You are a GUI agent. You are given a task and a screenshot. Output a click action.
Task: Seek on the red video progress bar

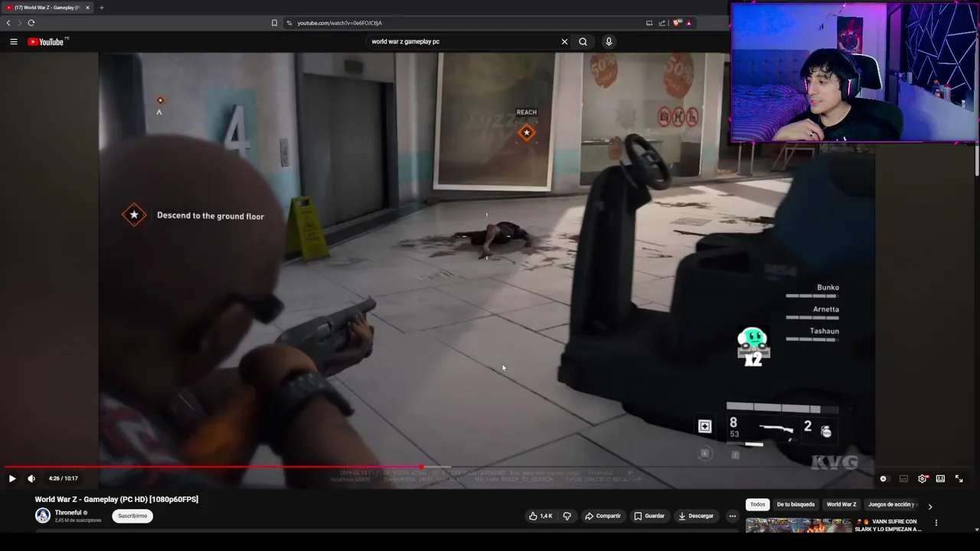pos(213,467)
